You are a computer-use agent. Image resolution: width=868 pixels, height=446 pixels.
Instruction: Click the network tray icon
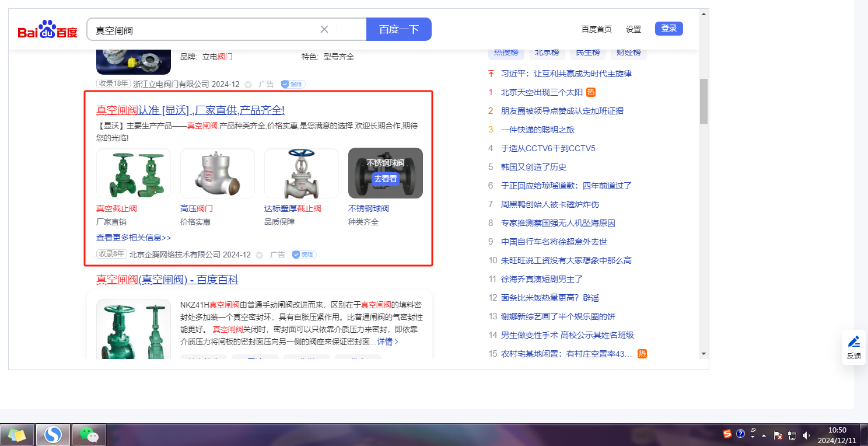click(792, 435)
